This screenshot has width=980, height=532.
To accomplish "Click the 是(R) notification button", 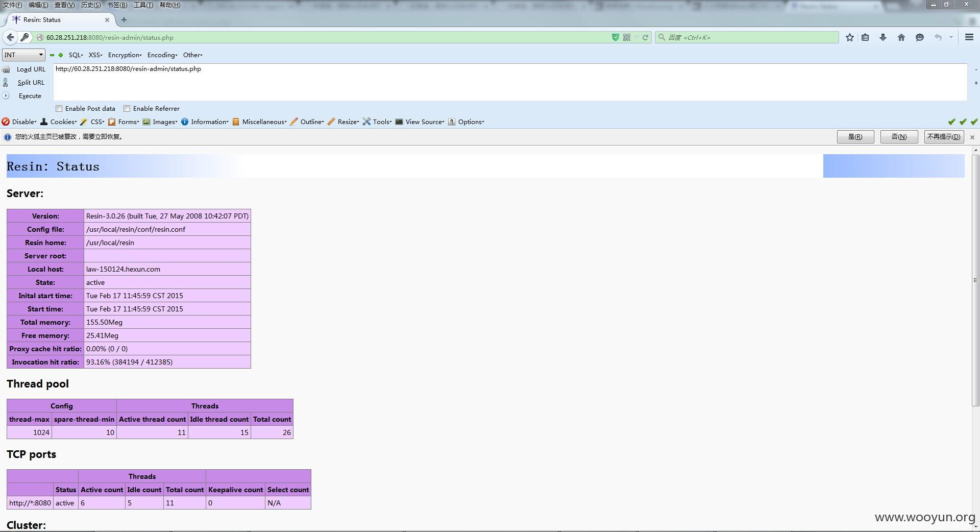I will click(x=855, y=137).
